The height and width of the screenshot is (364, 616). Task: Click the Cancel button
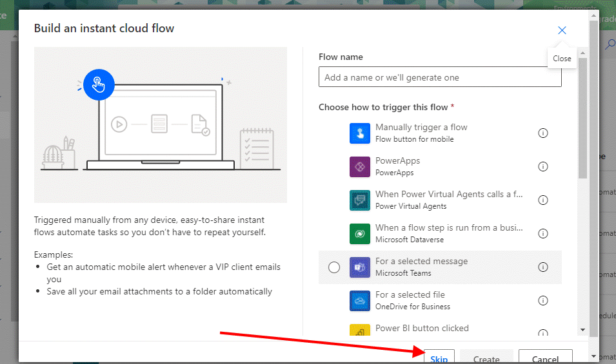coord(545,356)
